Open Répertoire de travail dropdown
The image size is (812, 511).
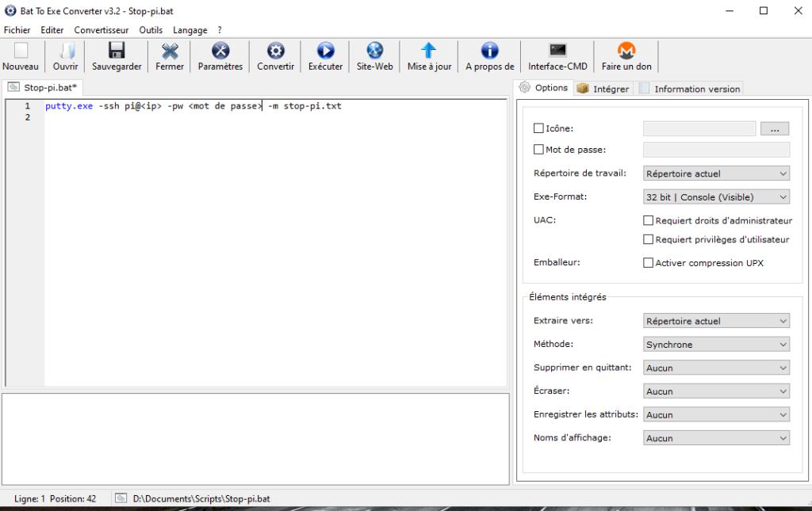pos(716,174)
